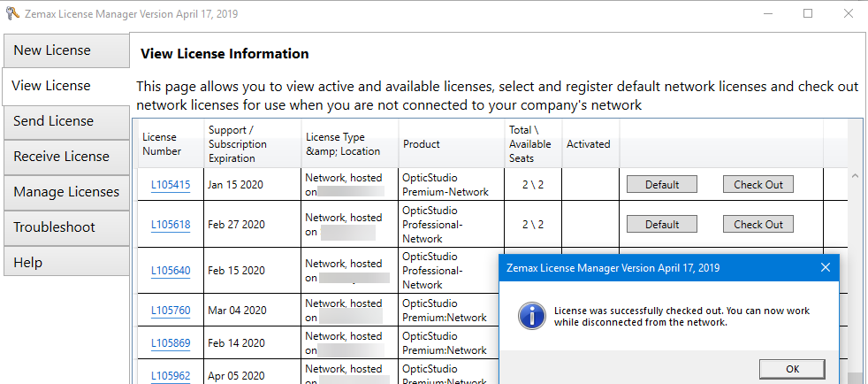Click Support / Subscription Expiration column header

(253, 144)
